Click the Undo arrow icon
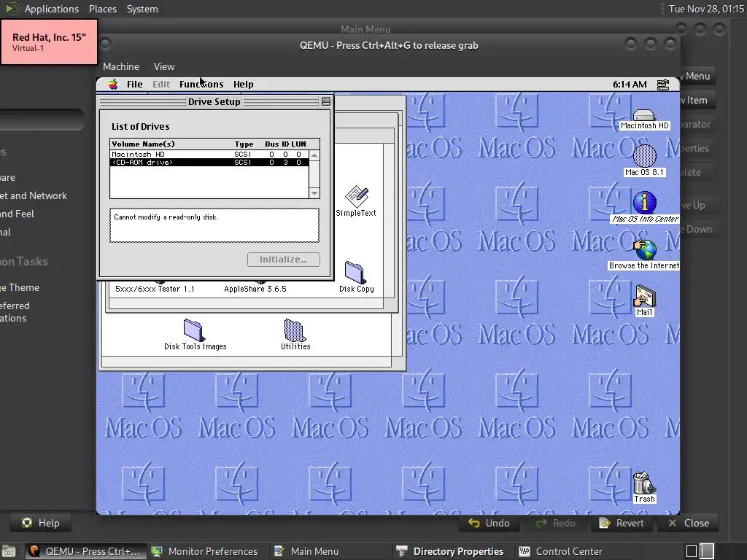The width and height of the screenshot is (747, 560). click(x=474, y=523)
